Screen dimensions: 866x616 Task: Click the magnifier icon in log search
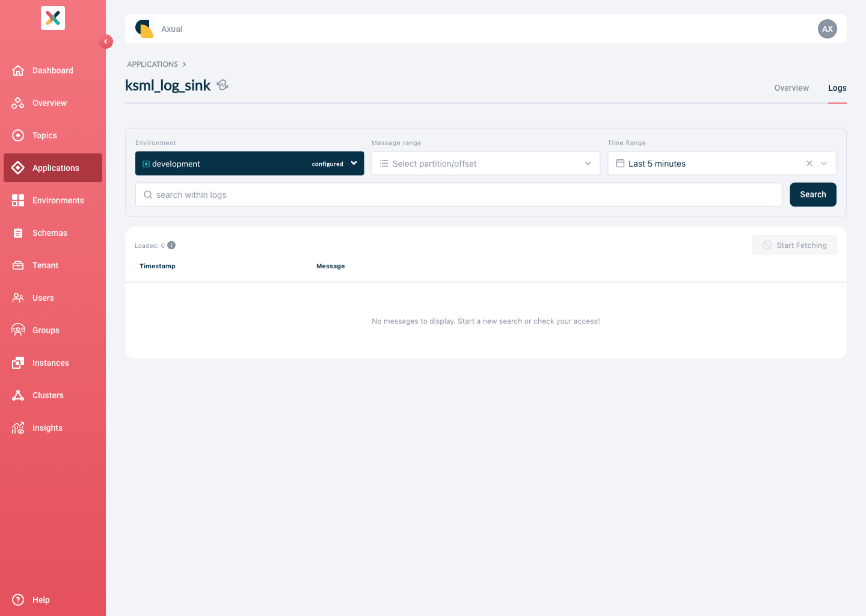148,195
